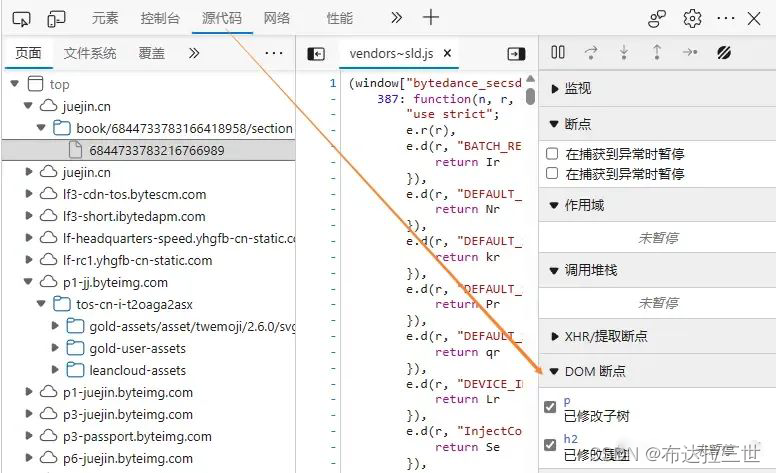
Task: Step into next function call
Action: (624, 52)
